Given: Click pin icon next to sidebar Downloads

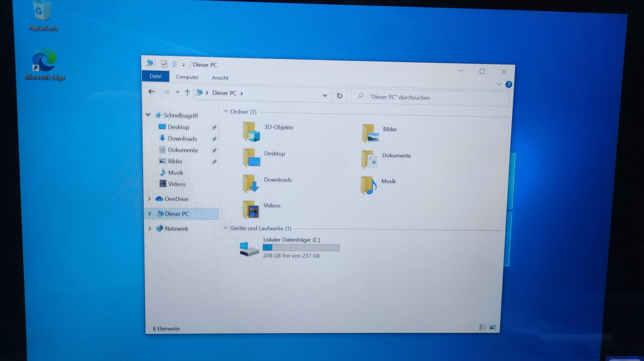Looking at the screenshot, I should pyautogui.click(x=214, y=139).
